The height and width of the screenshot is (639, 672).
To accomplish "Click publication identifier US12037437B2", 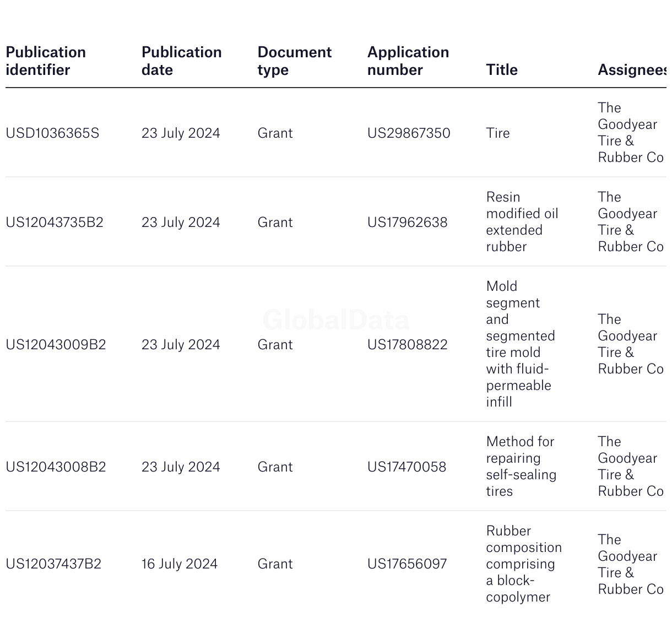I will [53, 564].
